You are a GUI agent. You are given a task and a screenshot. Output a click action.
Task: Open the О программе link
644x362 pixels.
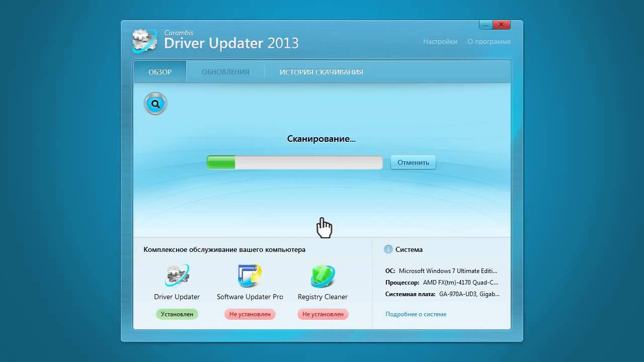(x=489, y=42)
